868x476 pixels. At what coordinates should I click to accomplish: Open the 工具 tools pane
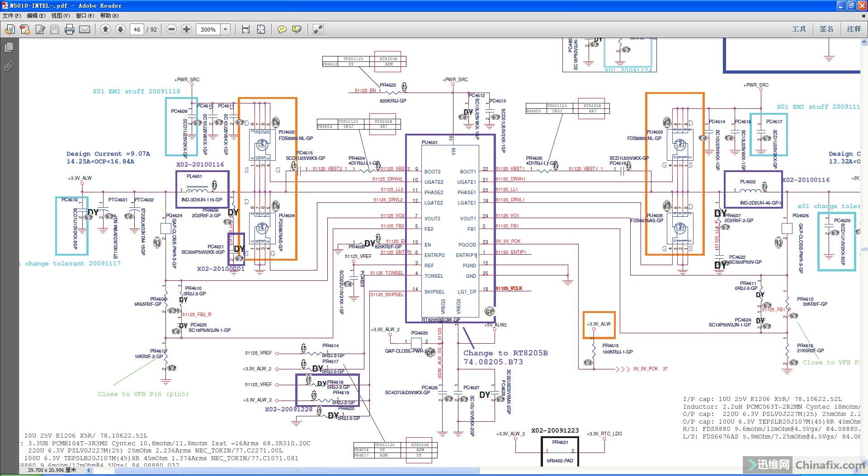click(x=799, y=29)
